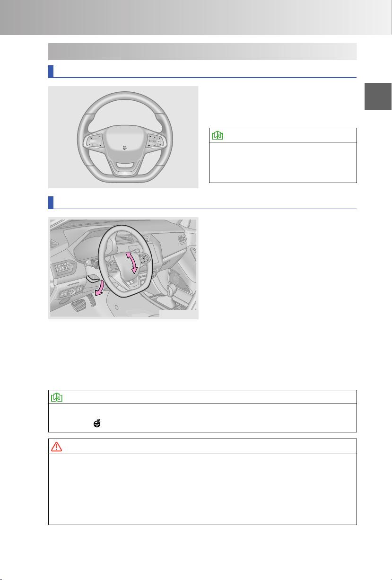This screenshot has width=392, height=580.
Task: Click the gray section header bar at the top
Action: (x=202, y=51)
